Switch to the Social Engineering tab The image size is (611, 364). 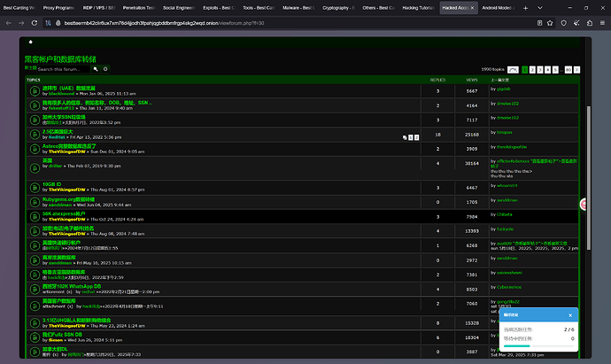179,8
